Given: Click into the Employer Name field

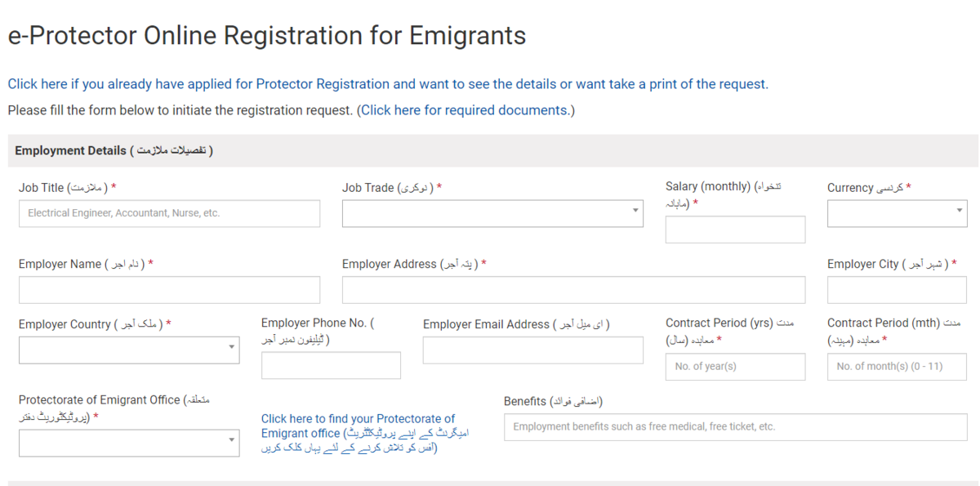Looking at the screenshot, I should pos(169,290).
